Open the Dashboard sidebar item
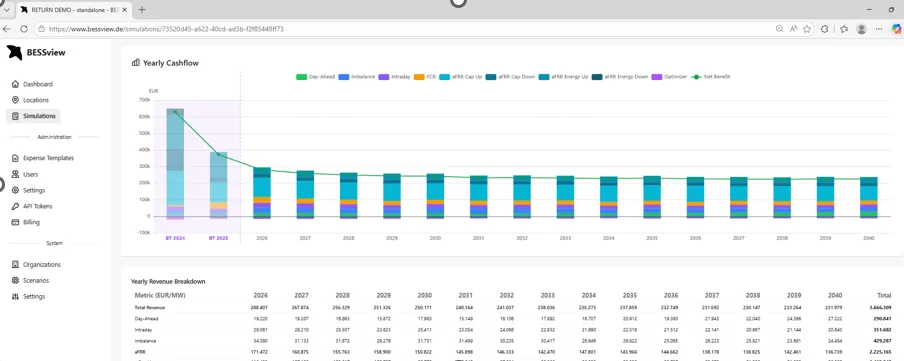Image resolution: width=904 pixels, height=361 pixels. 32,84
